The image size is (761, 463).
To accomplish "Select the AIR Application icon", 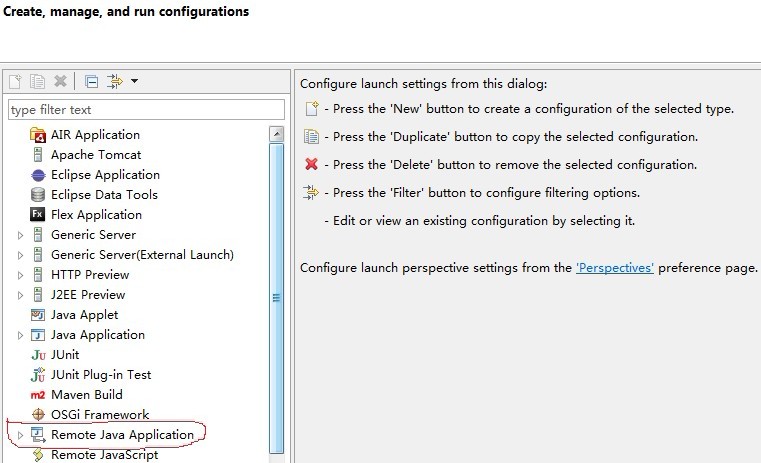I will click(39, 135).
